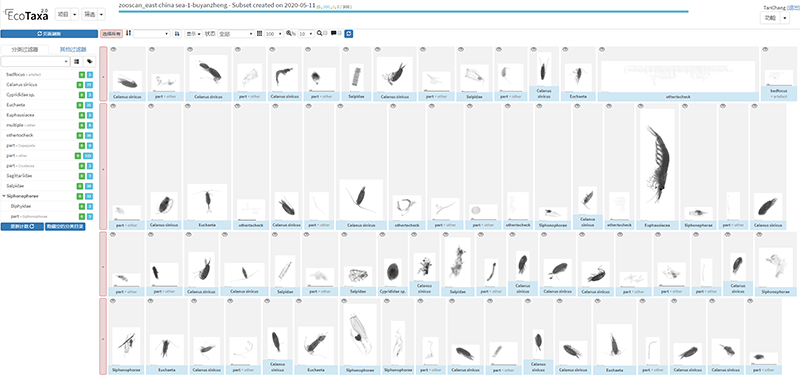Switch to the 其他过滤器 tab
Image resolution: width=800 pixels, height=376 pixels.
point(73,49)
